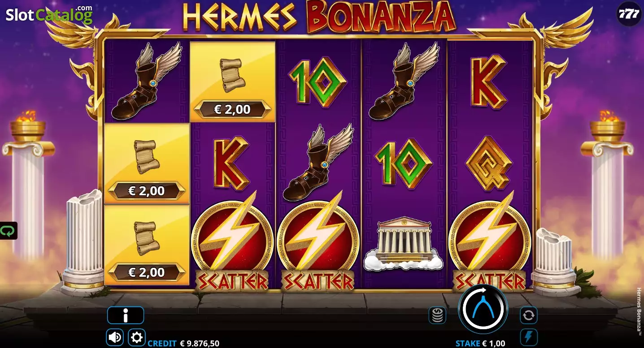644x348 pixels.
Task: Toggle lightning turbo spin mode
Action: tap(528, 337)
